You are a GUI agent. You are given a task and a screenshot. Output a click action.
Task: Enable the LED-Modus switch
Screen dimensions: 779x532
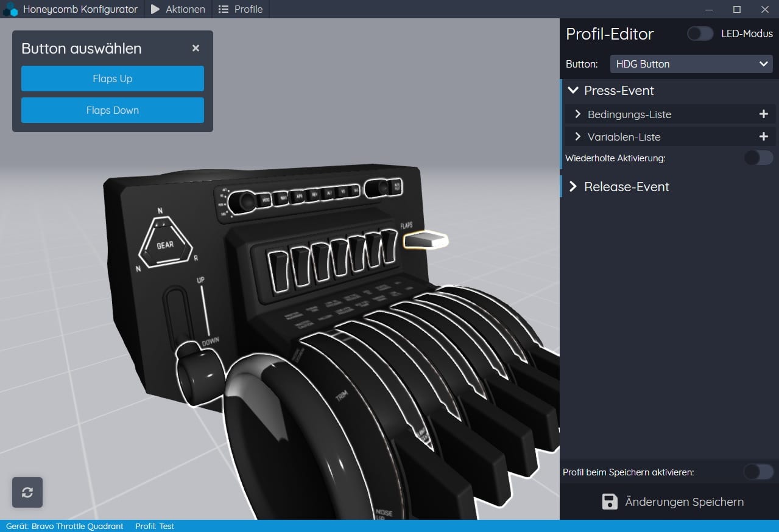click(700, 34)
